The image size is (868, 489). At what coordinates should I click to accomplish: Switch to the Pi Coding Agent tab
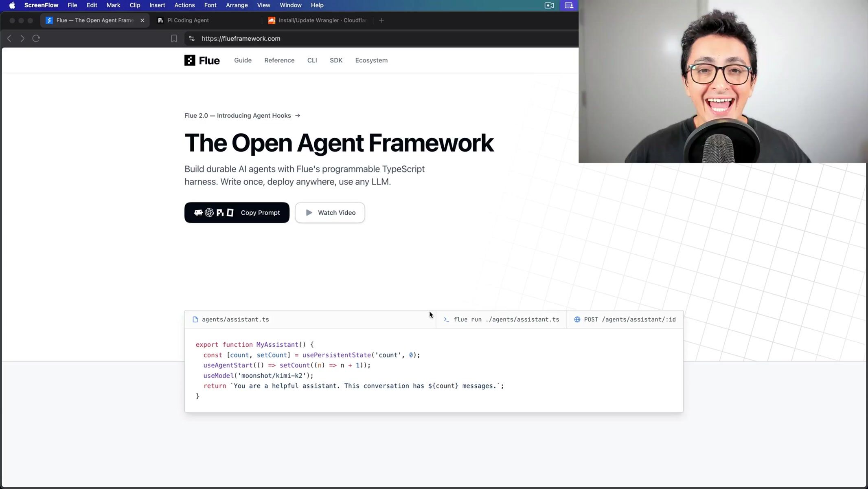188,20
